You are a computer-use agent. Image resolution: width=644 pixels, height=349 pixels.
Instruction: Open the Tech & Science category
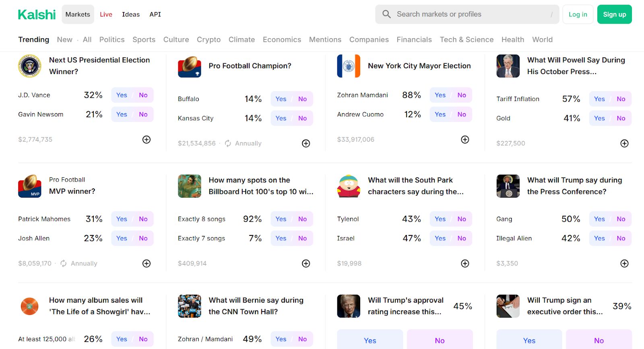(x=466, y=39)
